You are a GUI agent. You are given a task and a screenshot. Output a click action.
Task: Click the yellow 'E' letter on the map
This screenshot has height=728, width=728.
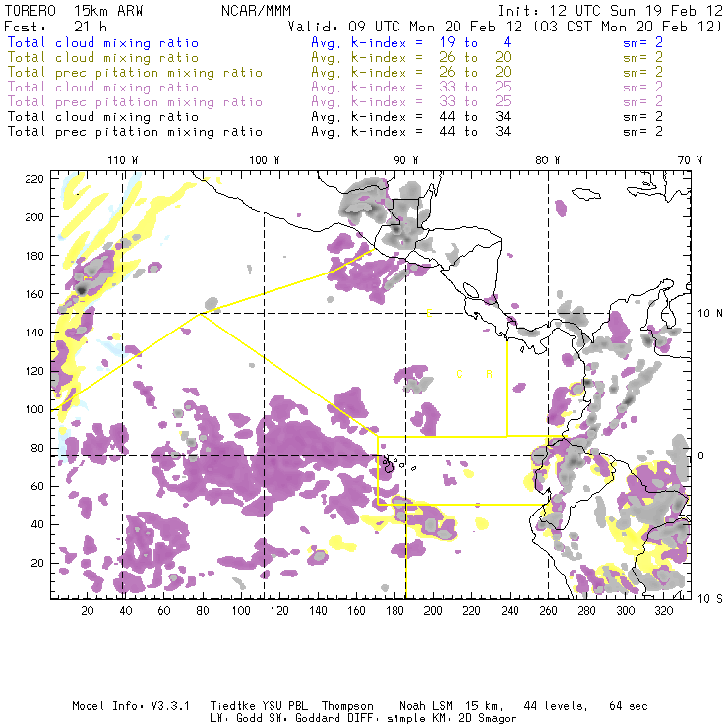(x=430, y=313)
